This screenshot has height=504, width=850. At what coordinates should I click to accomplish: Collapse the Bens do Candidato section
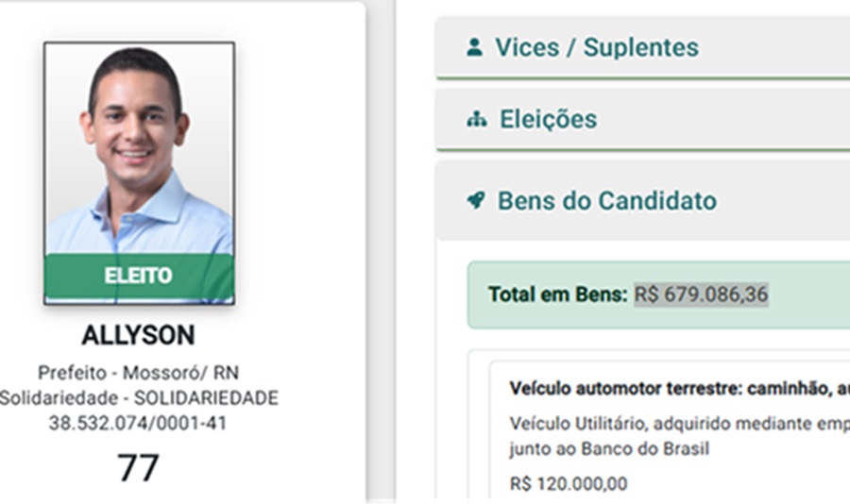coord(607,200)
